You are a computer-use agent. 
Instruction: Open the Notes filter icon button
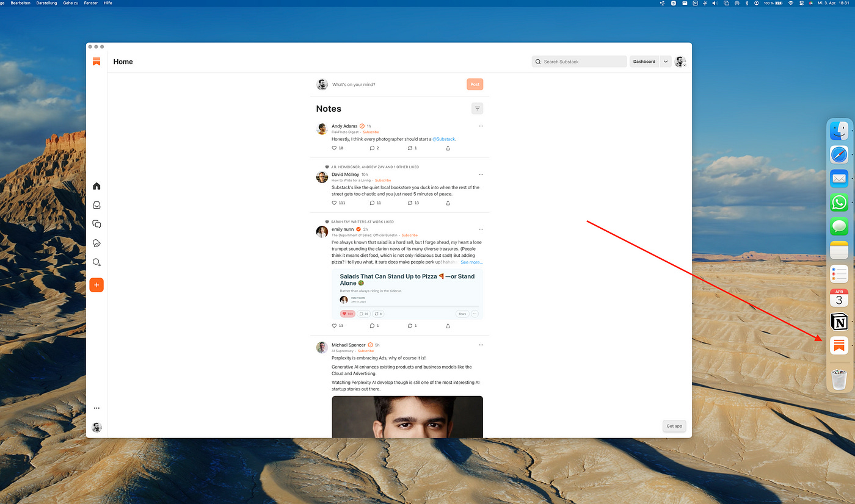(478, 109)
